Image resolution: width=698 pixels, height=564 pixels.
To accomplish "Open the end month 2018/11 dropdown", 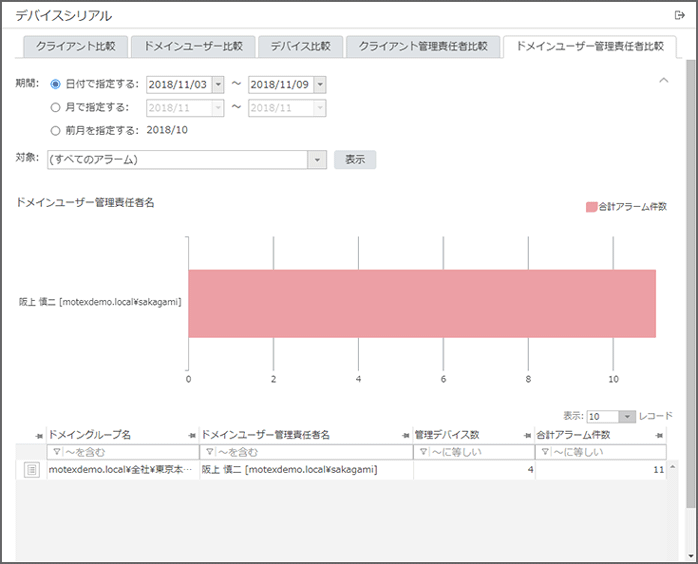I will (320, 108).
